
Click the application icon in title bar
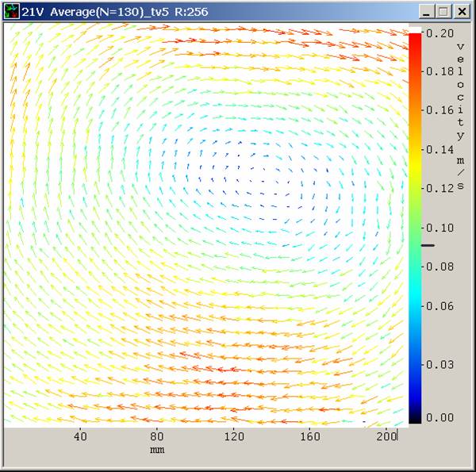click(12, 12)
